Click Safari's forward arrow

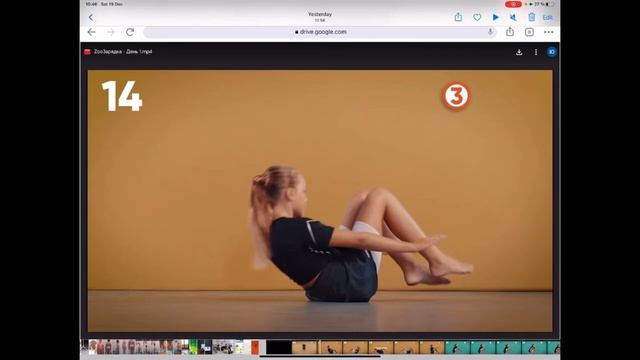111,32
